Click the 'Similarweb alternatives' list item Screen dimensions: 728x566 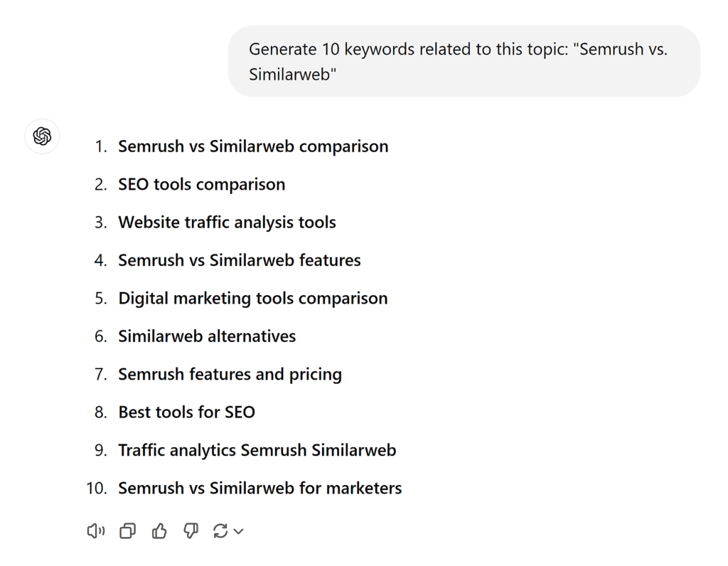pos(207,336)
